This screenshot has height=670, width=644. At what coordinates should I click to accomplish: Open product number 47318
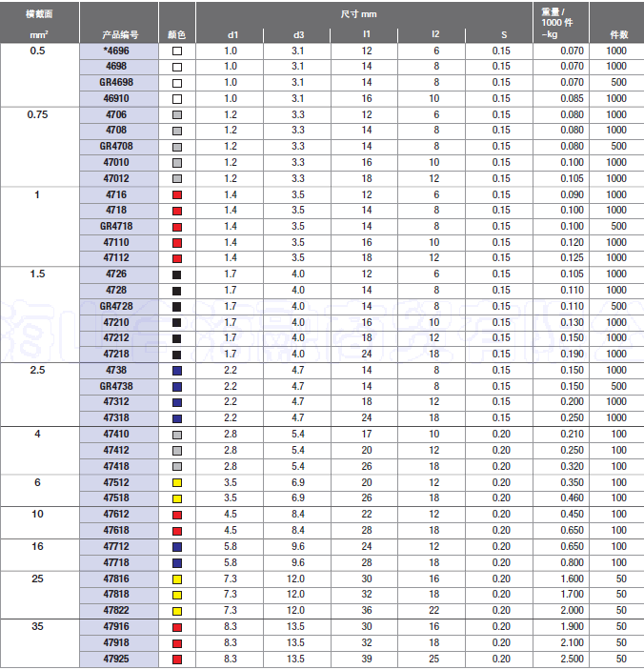[116, 418]
